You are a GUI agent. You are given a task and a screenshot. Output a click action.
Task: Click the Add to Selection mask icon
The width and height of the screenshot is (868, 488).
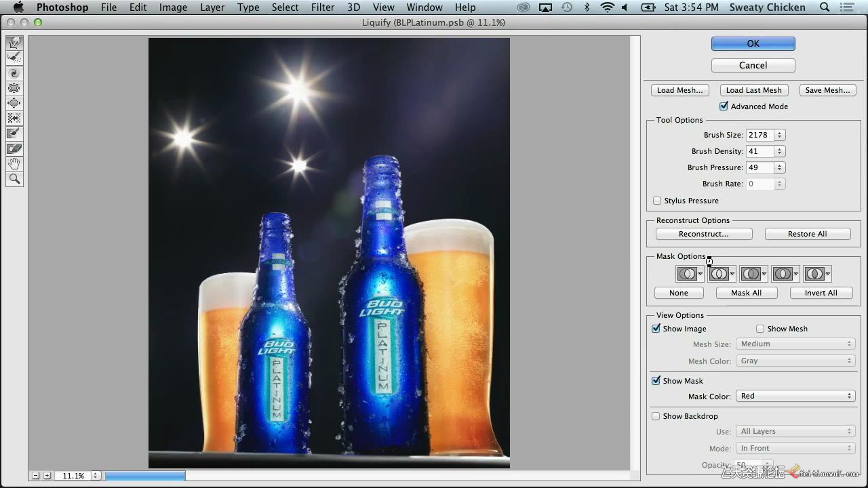(x=718, y=274)
